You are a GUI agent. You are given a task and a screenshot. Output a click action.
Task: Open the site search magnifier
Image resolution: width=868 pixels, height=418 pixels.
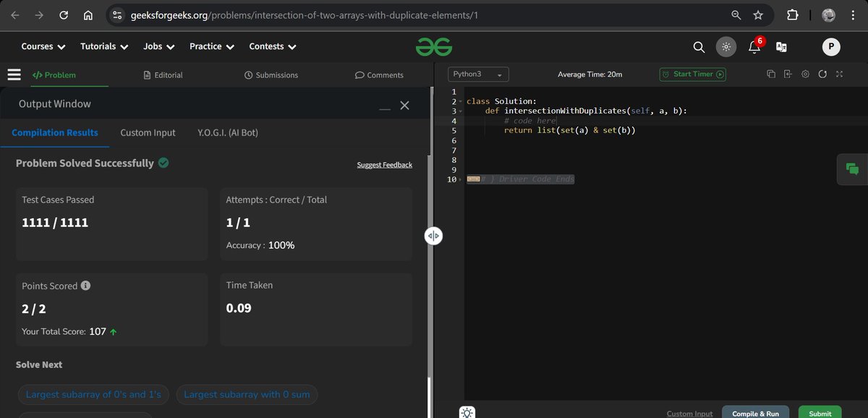(x=699, y=47)
